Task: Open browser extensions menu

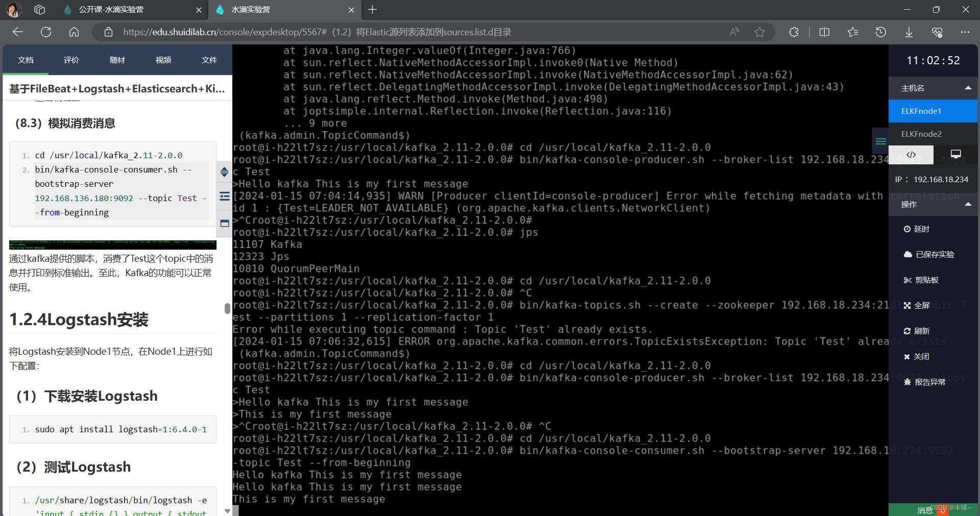Action: 794,32
